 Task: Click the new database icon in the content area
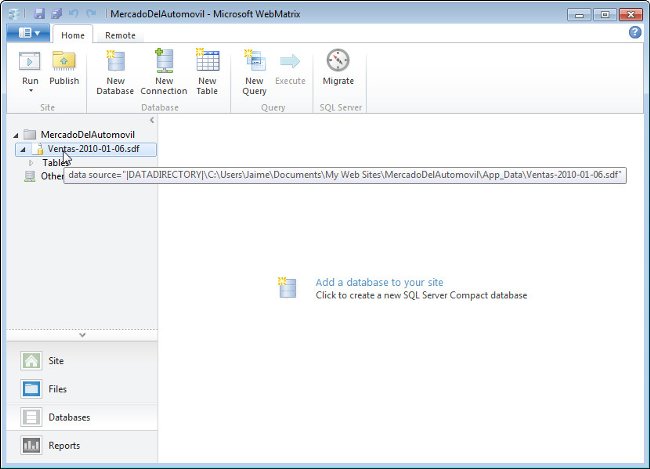click(287, 288)
